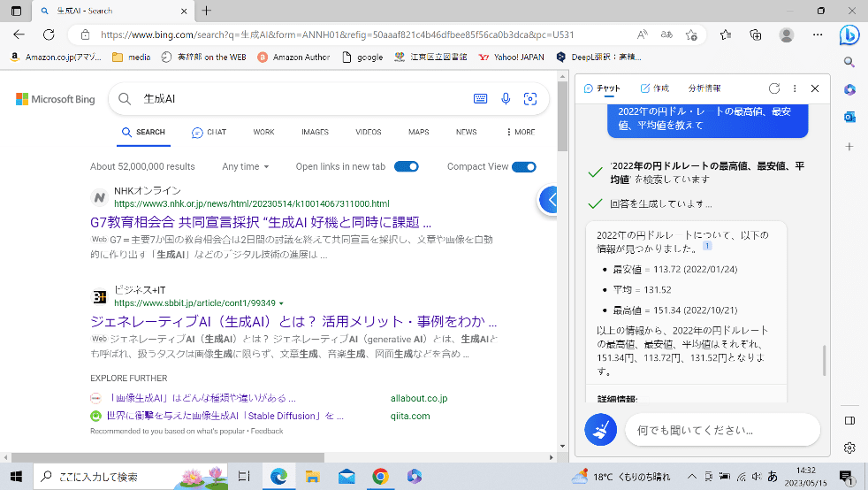The image size is (868, 490).
Task: Switch to the IMAGES tab
Action: click(315, 132)
